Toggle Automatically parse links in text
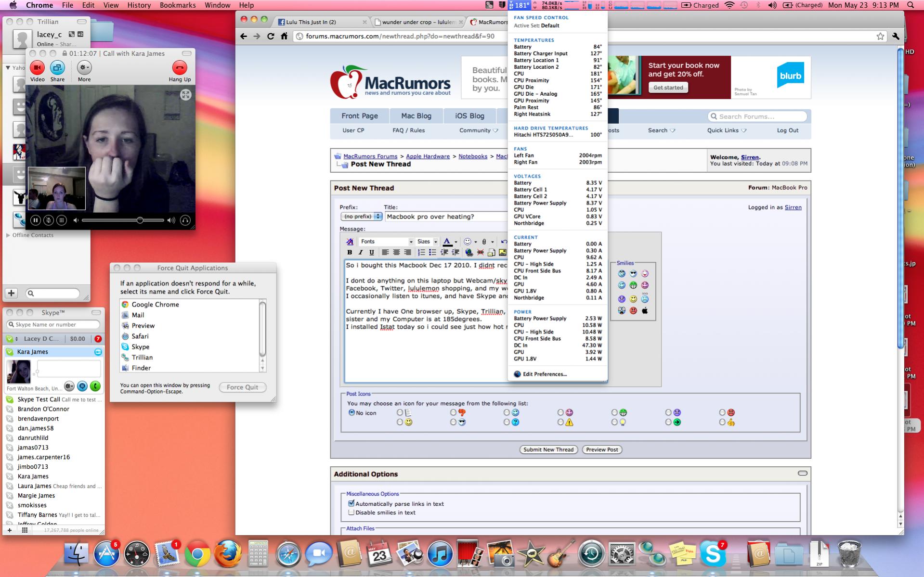 [x=351, y=503]
